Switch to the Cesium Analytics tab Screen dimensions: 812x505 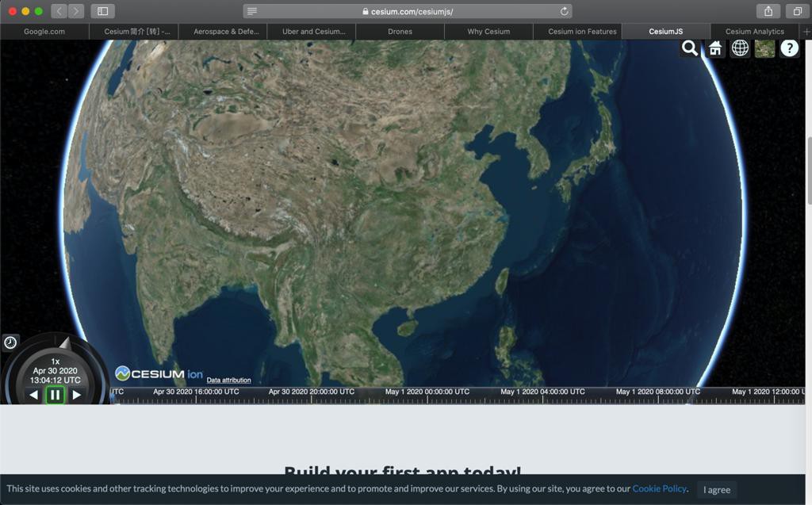point(755,32)
